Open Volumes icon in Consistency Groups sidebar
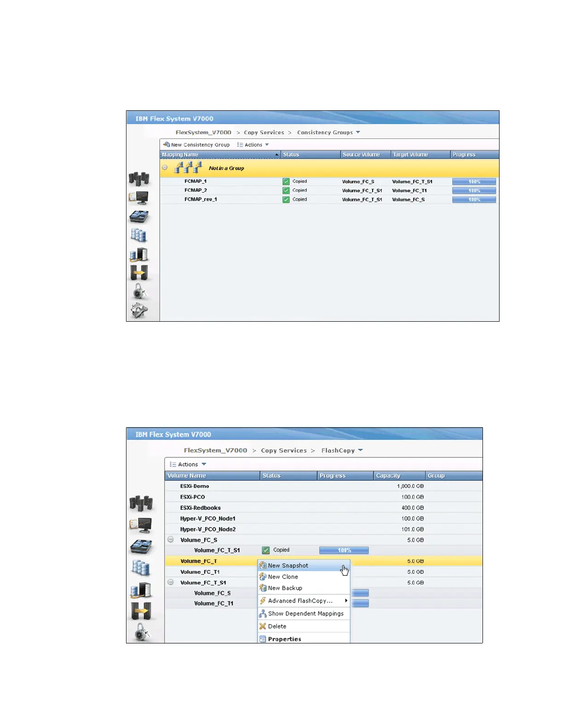563x728 pixels. tap(138, 235)
